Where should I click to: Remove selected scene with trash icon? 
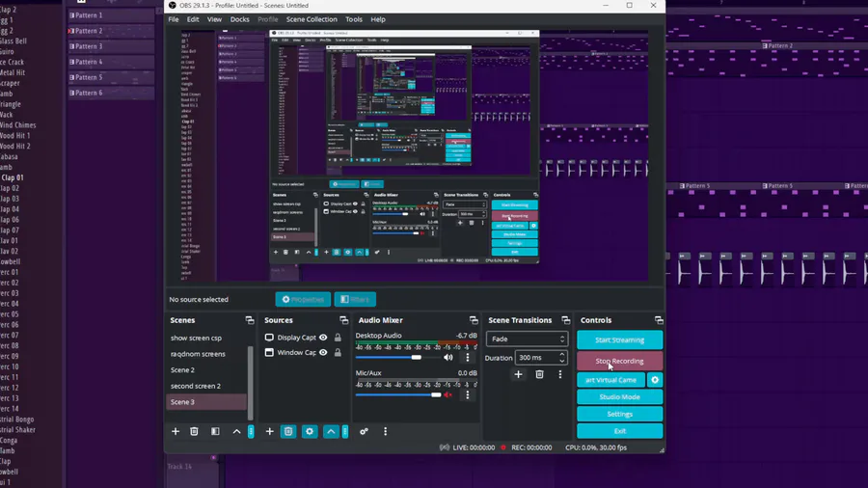pyautogui.click(x=194, y=431)
